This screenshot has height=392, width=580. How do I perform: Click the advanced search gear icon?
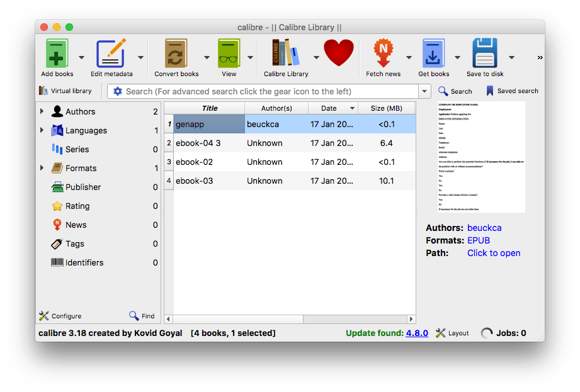[117, 91]
